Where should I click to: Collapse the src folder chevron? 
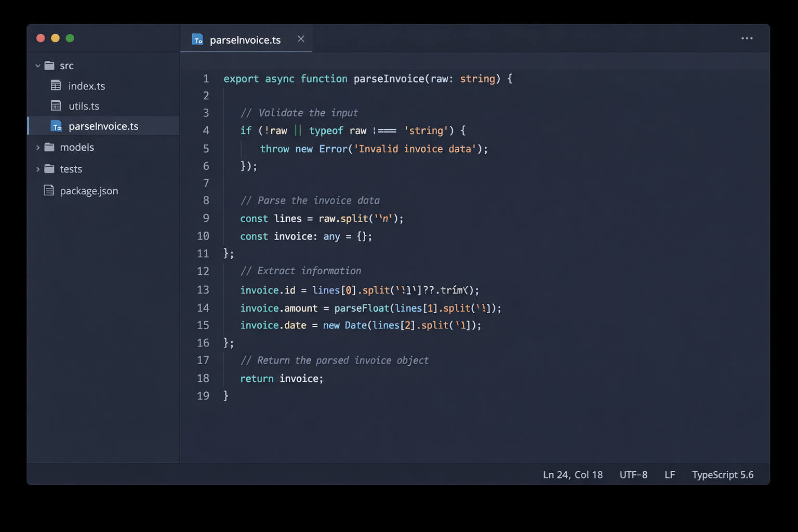38,66
